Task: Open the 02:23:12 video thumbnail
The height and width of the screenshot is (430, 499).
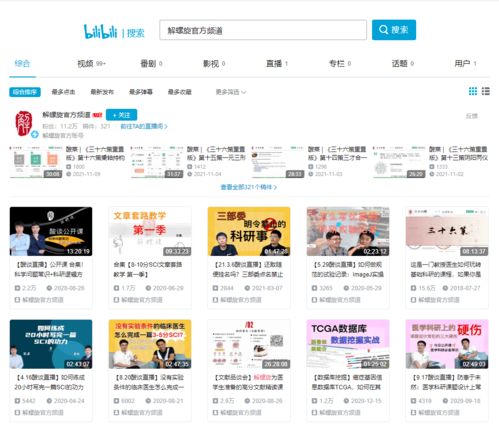Action: 348,231
